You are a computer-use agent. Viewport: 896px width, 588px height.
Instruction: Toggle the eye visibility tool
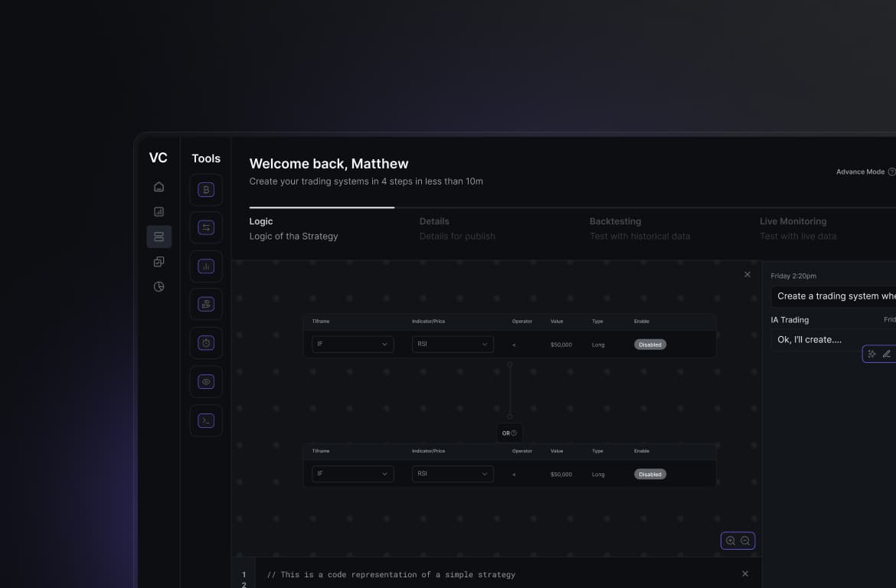tap(206, 381)
